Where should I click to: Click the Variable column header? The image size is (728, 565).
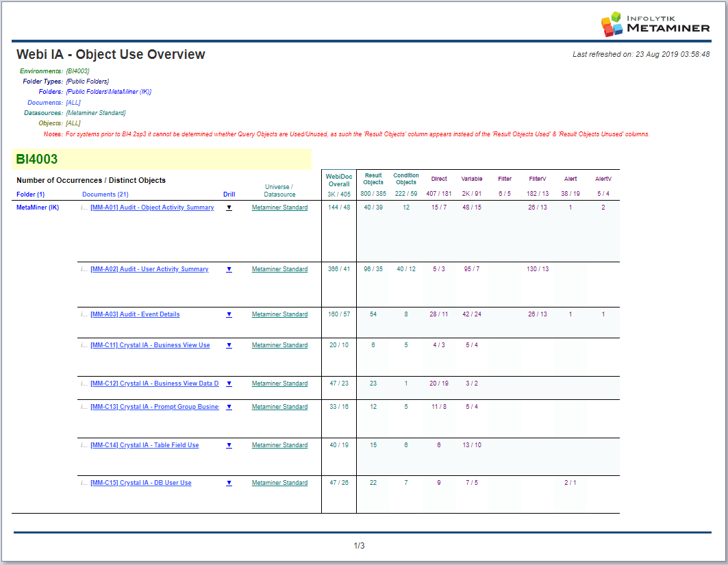472,179
